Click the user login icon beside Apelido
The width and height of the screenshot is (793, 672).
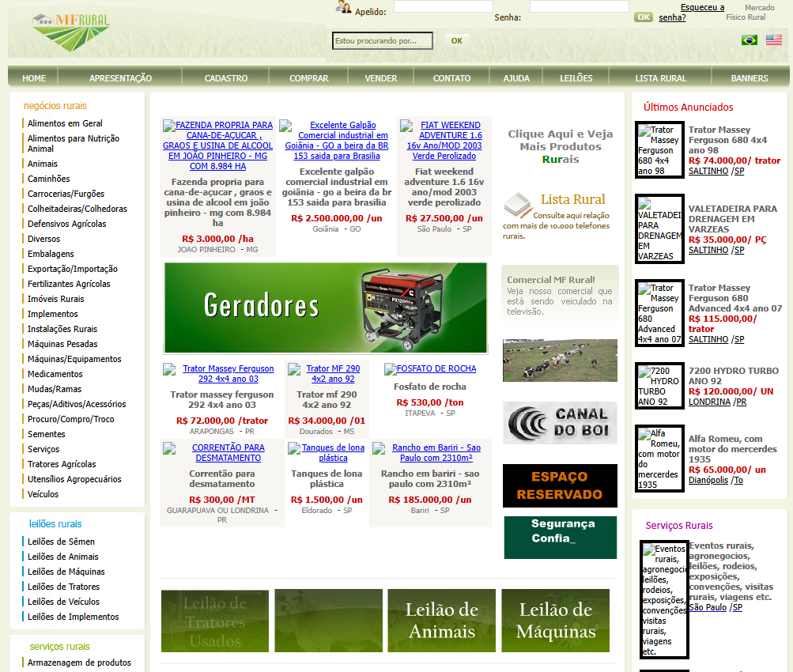coord(344,7)
